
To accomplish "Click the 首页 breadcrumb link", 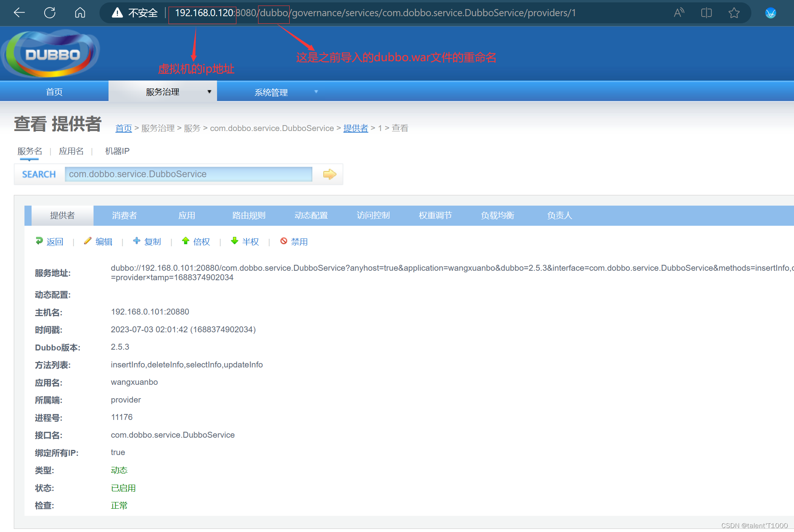I will tap(123, 128).
